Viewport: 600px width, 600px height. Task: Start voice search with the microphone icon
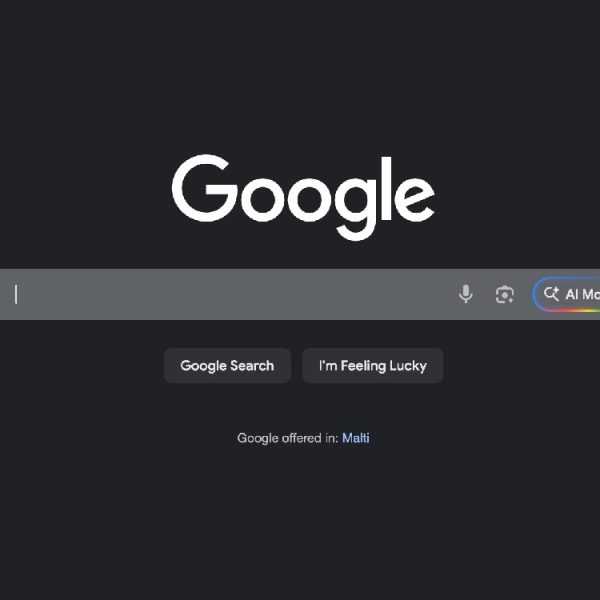click(465, 294)
